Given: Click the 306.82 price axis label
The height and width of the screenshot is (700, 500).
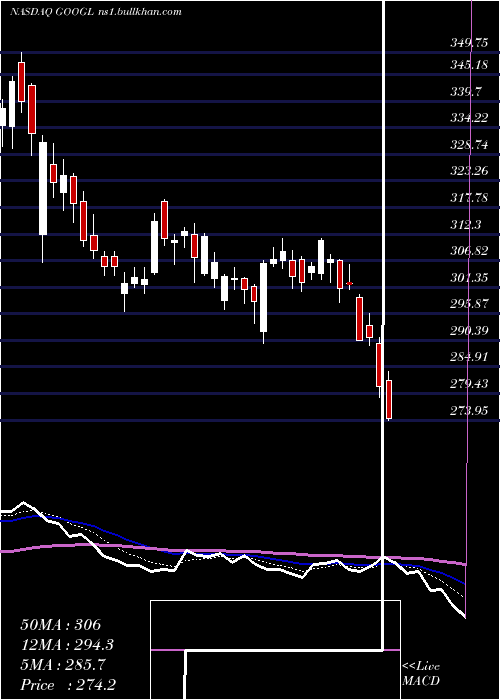Looking at the screenshot, I should click(x=468, y=251).
